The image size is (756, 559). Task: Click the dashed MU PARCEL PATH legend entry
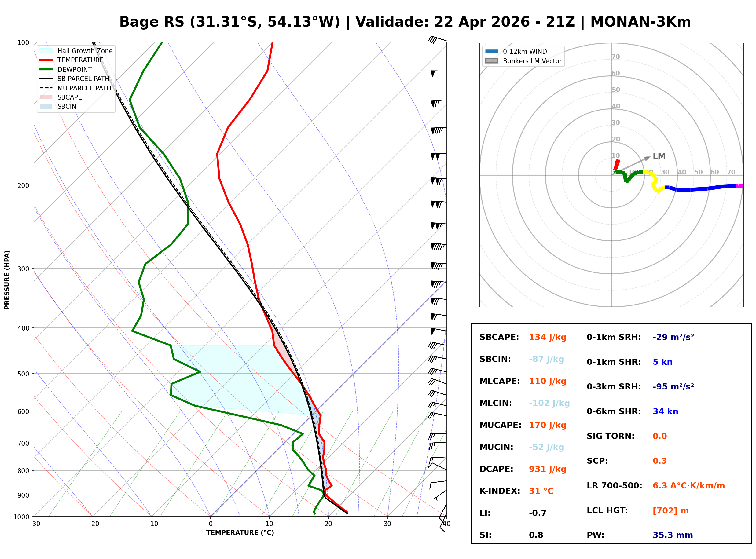pos(46,88)
